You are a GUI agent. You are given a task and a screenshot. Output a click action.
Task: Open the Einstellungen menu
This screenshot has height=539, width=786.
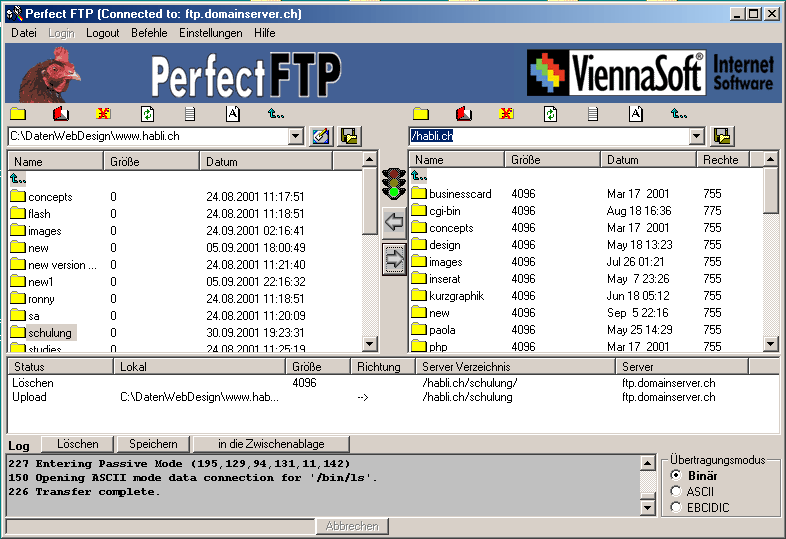pyautogui.click(x=211, y=33)
